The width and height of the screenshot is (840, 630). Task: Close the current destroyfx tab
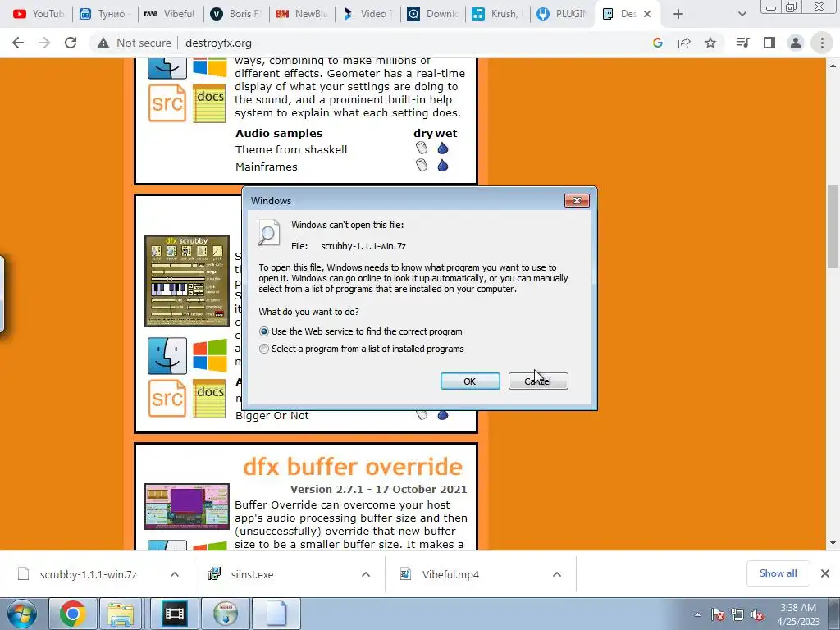coord(647,14)
